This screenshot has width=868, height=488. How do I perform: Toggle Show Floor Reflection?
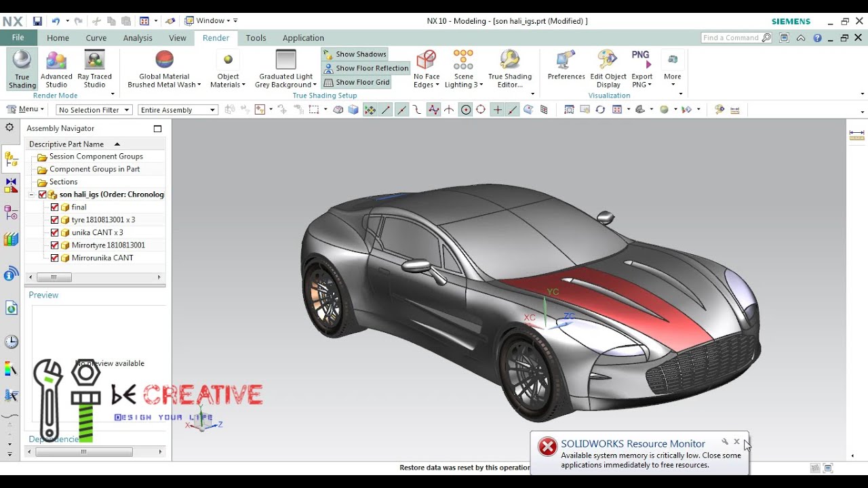pos(366,68)
